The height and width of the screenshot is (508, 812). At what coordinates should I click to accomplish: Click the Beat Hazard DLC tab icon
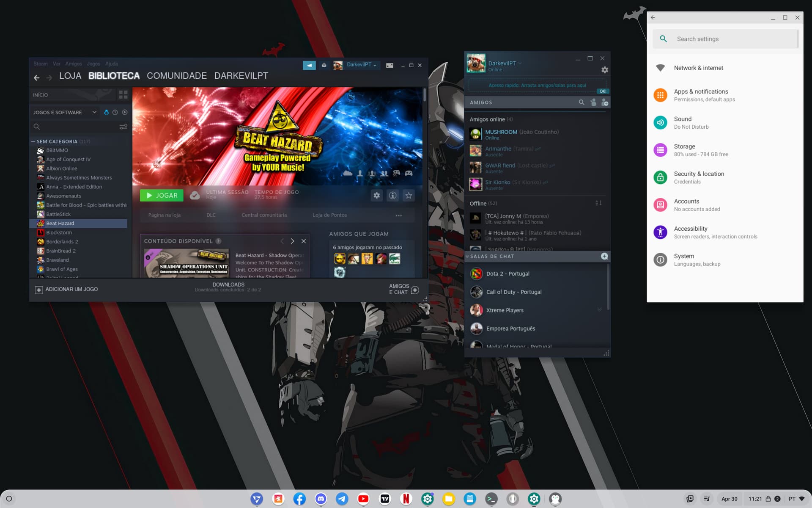[x=211, y=215]
